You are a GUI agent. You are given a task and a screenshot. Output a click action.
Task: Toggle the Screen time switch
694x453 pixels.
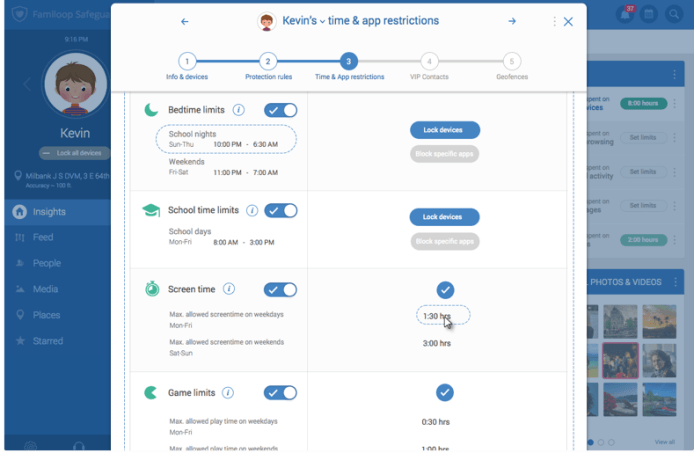280,290
